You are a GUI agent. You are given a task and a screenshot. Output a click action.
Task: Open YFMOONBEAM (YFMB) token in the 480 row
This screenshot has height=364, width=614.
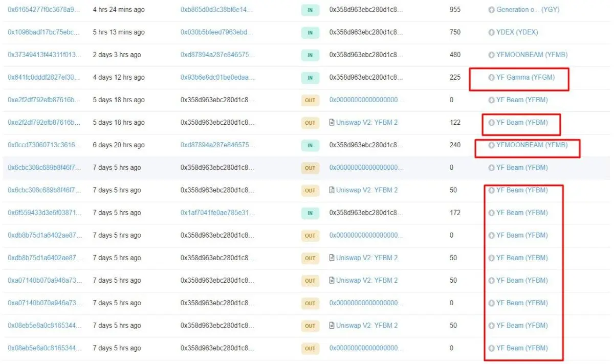click(532, 55)
